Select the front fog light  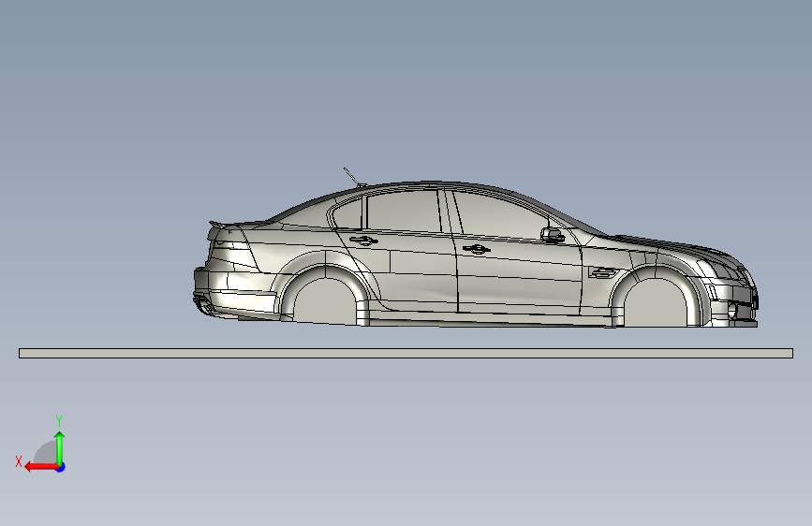click(x=732, y=311)
